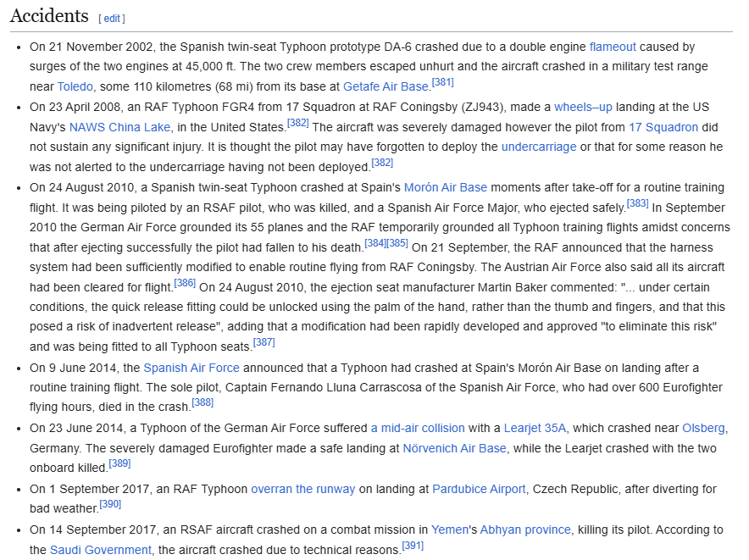Open citation 384
This screenshot has height=560, width=749.
pos(375,243)
